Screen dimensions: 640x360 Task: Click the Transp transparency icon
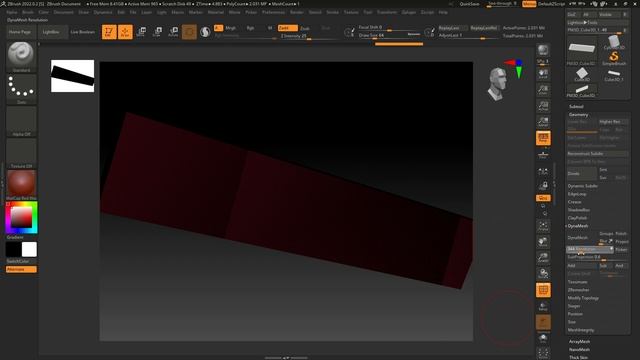[543, 306]
